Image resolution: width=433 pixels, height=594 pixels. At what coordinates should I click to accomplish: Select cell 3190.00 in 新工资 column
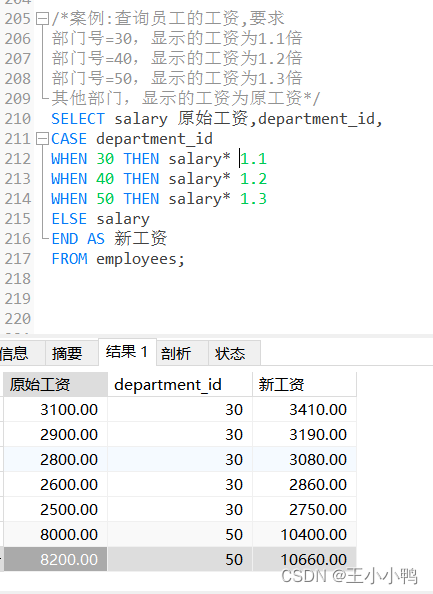304,435
